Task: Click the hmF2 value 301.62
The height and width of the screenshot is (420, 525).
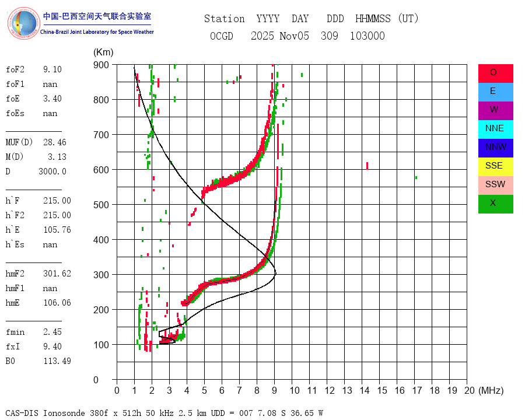Action: click(x=57, y=274)
